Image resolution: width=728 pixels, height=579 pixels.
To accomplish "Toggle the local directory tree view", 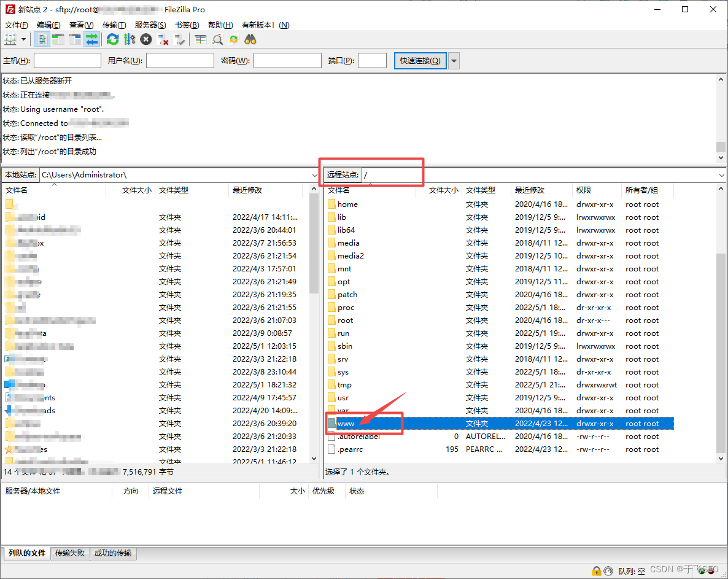I will point(58,39).
